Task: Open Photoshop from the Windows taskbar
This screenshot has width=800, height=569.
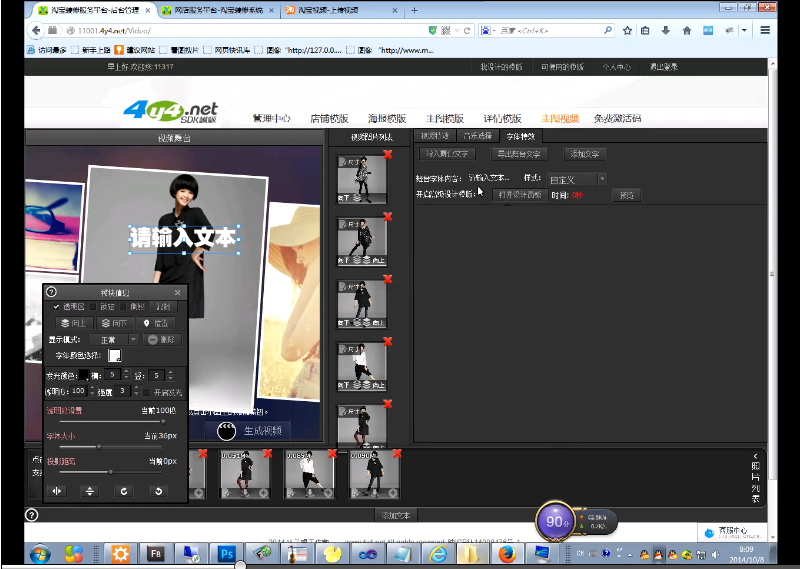Action: 226,553
